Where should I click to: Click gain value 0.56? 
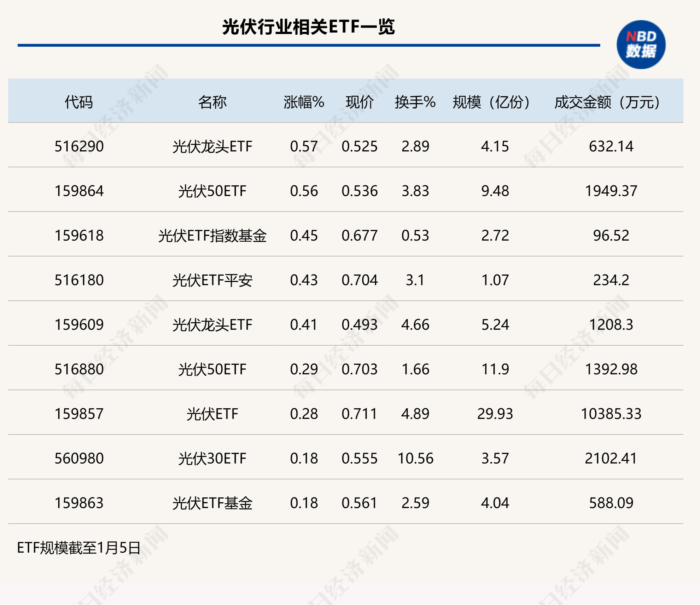click(304, 191)
